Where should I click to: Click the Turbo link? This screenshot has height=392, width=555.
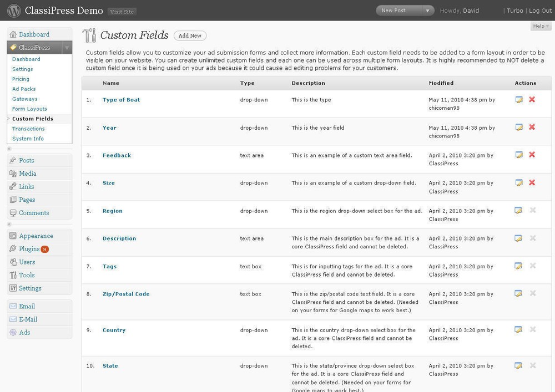515,11
